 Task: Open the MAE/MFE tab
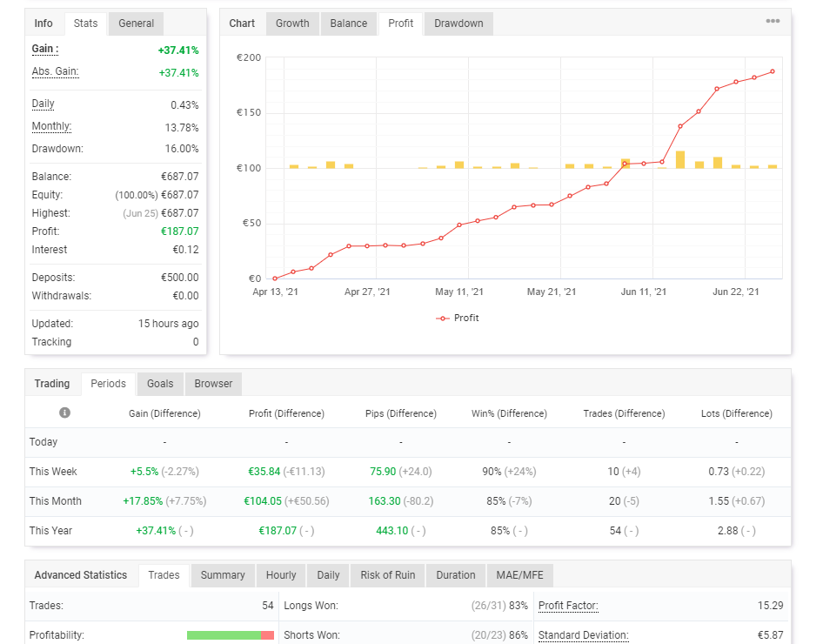point(519,575)
